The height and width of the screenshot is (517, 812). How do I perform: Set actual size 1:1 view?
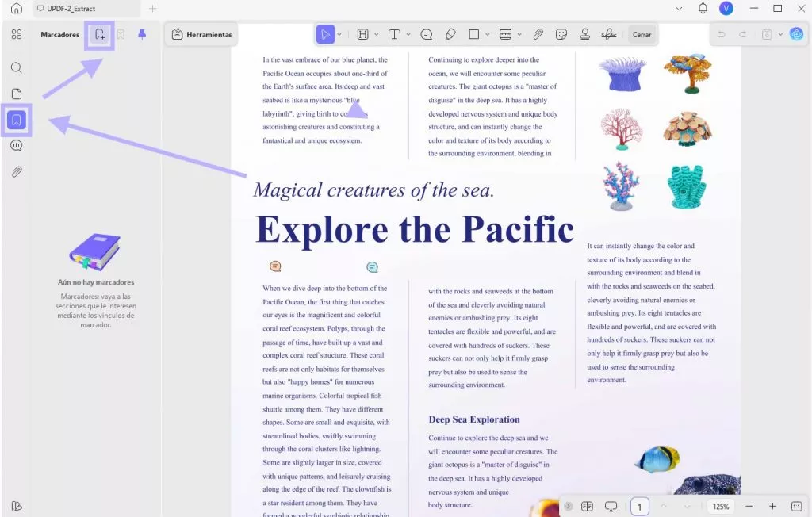796,506
